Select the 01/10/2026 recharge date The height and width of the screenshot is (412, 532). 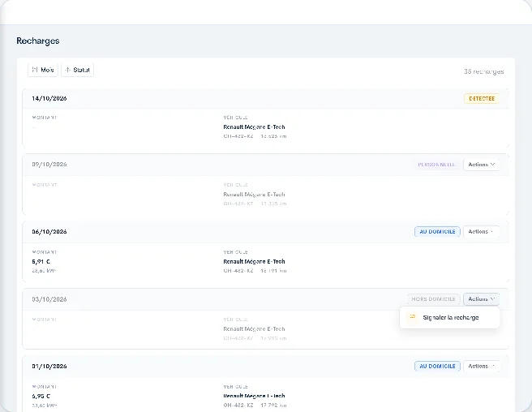(49, 367)
